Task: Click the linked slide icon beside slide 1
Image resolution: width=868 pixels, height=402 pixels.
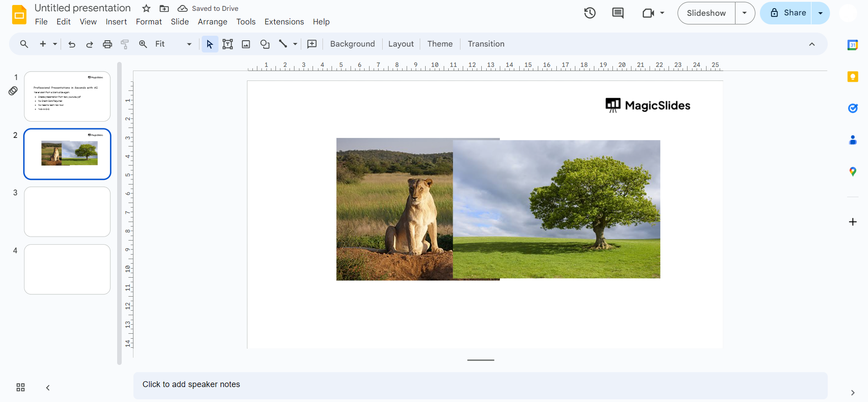Action: click(x=13, y=91)
